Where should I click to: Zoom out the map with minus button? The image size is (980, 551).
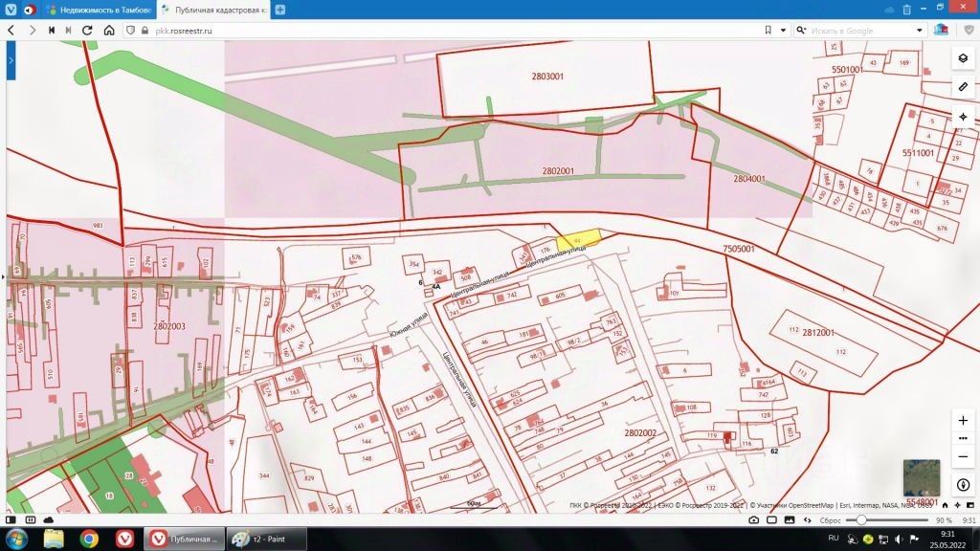[x=963, y=456]
